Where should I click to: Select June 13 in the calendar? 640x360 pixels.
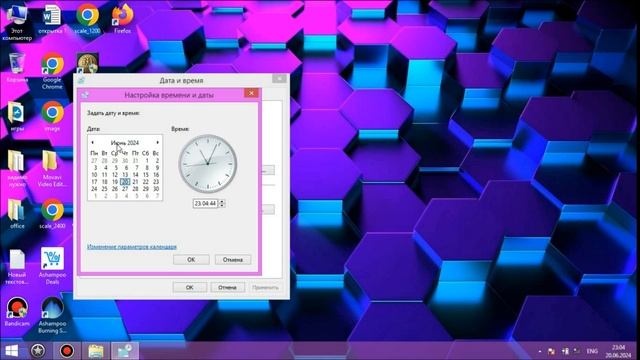click(x=125, y=175)
